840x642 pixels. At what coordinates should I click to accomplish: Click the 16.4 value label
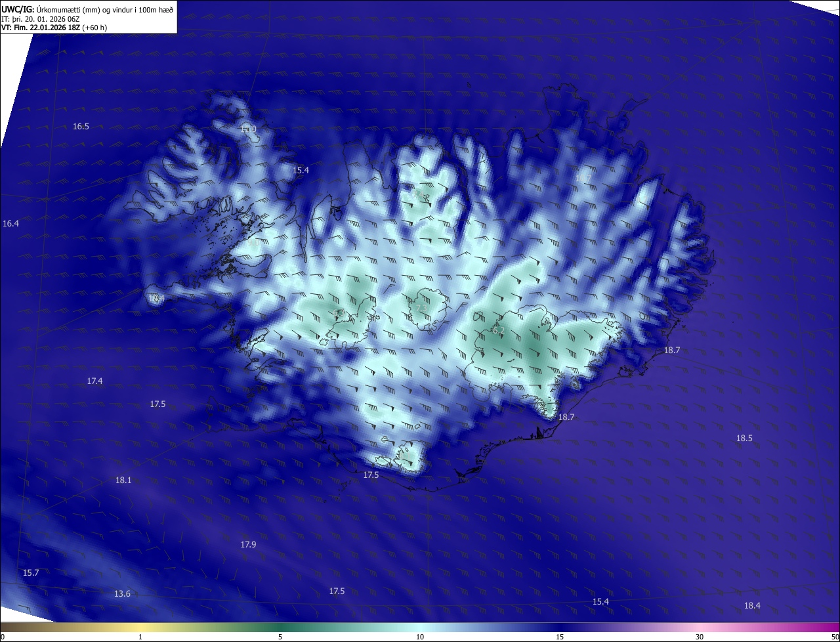click(x=10, y=223)
